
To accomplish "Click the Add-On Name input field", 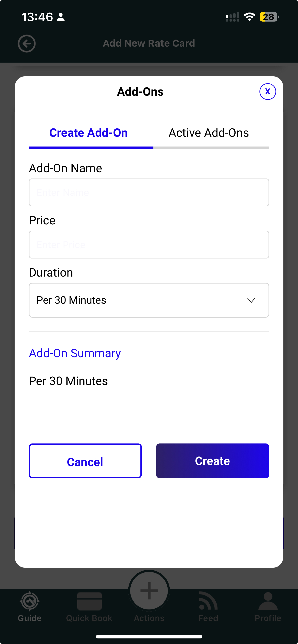I will tap(149, 192).
